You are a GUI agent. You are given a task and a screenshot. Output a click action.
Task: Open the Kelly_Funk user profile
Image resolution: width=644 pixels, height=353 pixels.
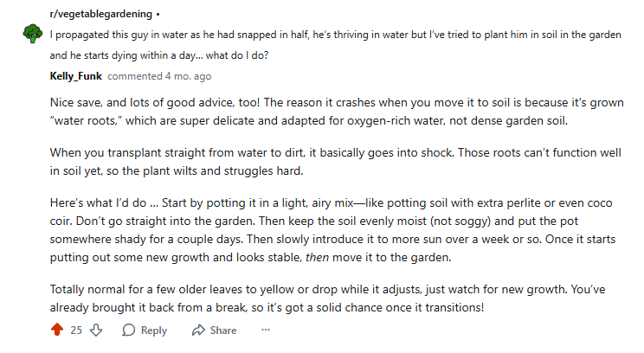click(x=76, y=76)
